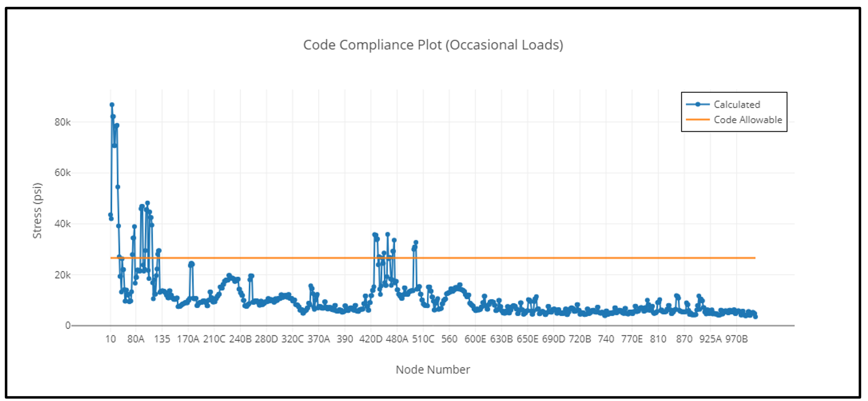Screen dimensions: 868x401
Task: Click the Stress (psi) y-axis title
Action: (x=37, y=211)
